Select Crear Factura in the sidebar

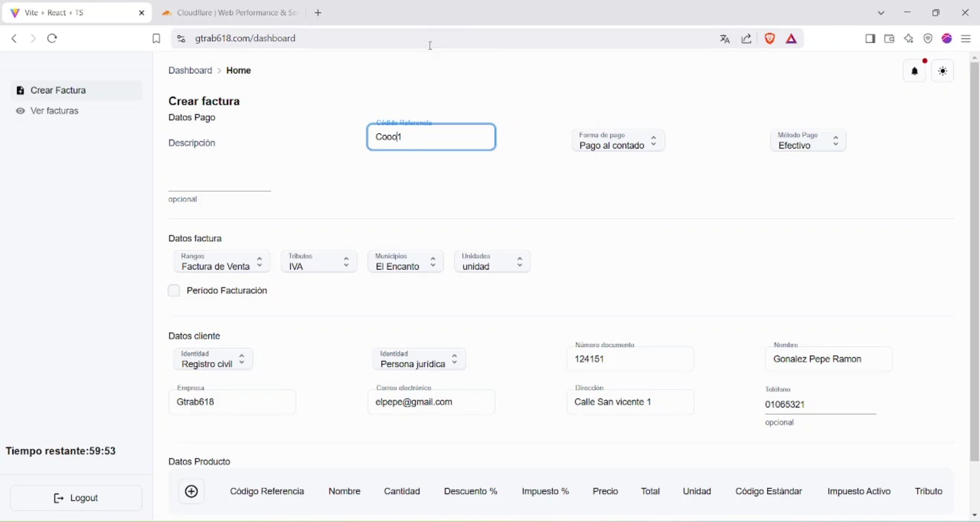pyautogui.click(x=59, y=90)
